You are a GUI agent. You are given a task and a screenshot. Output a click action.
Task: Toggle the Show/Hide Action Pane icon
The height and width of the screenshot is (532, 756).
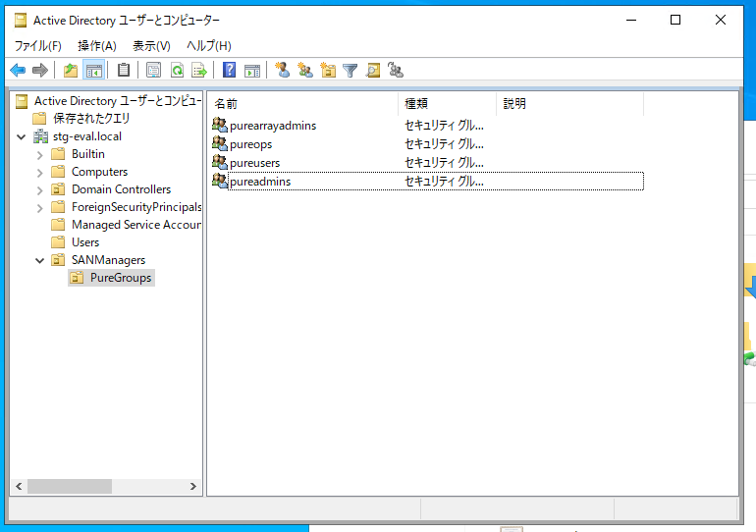point(252,71)
